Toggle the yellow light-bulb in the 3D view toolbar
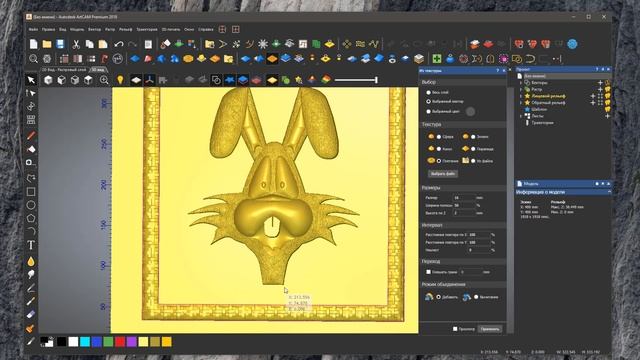The image size is (640, 360). (x=120, y=80)
